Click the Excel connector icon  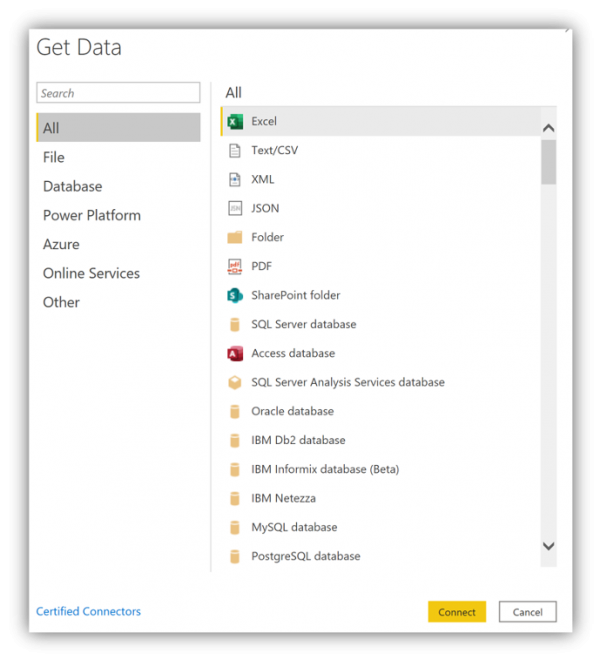point(235,122)
